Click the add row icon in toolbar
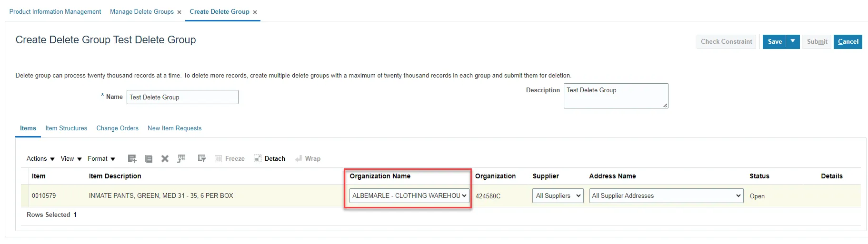This screenshot has height=244, width=868. (x=132, y=158)
